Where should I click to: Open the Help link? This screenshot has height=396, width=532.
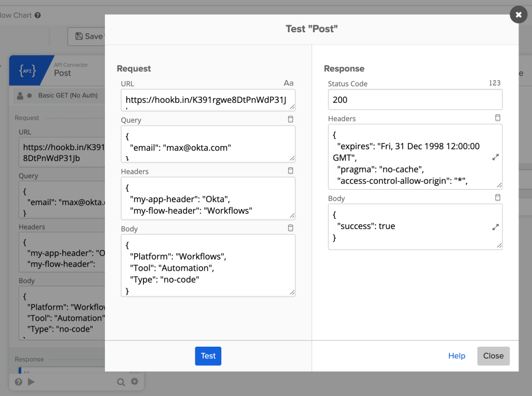(x=457, y=356)
